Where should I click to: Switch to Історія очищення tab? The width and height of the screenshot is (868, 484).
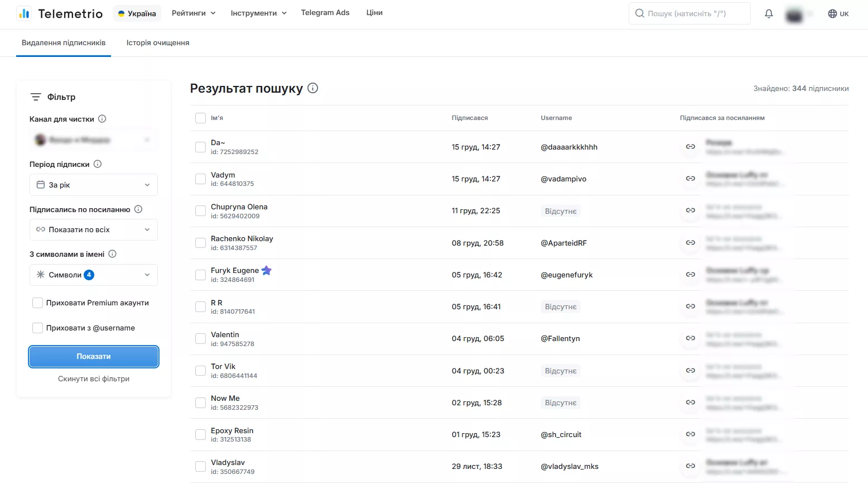click(x=158, y=42)
